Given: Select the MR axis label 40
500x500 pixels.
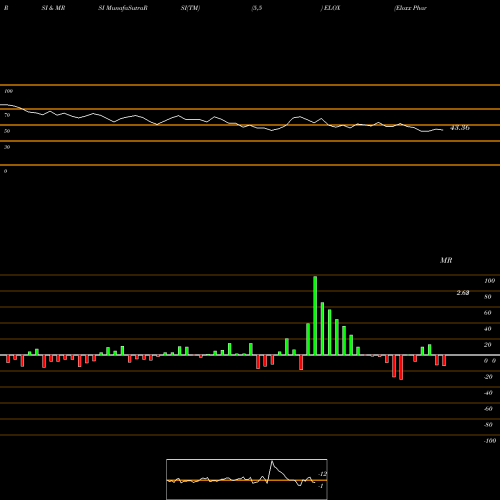Looking at the screenshot, I should click(x=488, y=329).
